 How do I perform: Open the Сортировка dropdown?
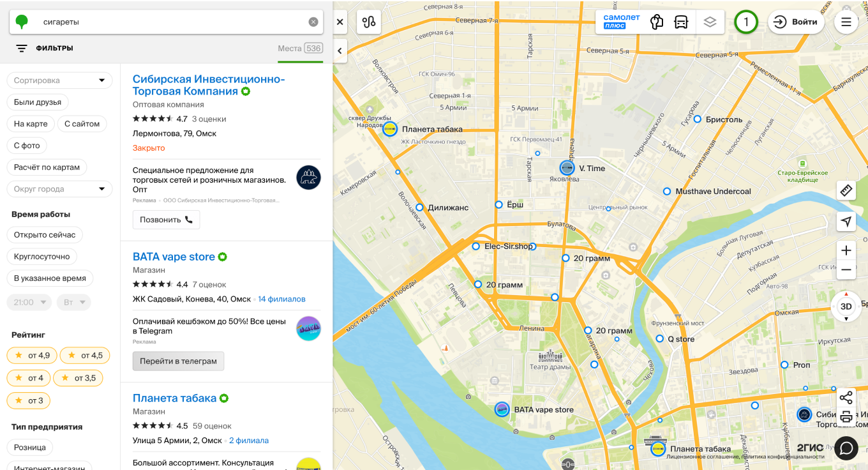point(59,80)
